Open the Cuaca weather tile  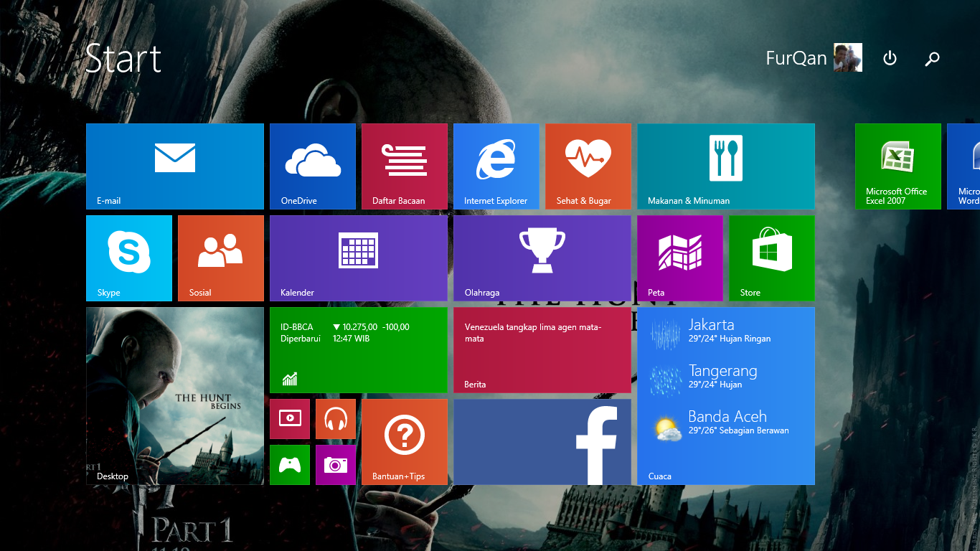[726, 396]
